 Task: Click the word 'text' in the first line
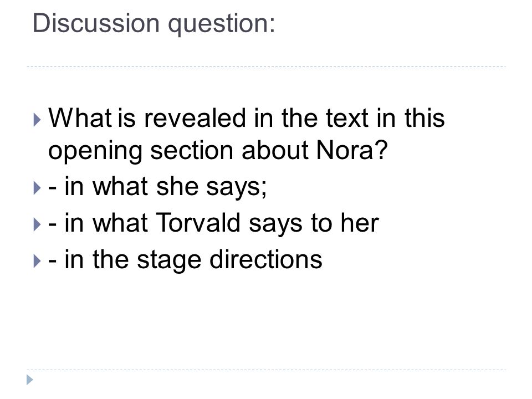coord(347,119)
